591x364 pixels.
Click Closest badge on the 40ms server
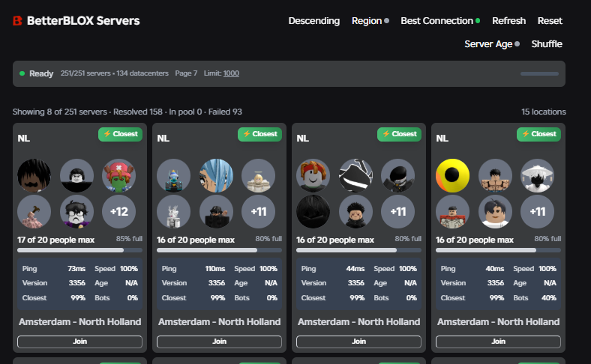pos(538,134)
